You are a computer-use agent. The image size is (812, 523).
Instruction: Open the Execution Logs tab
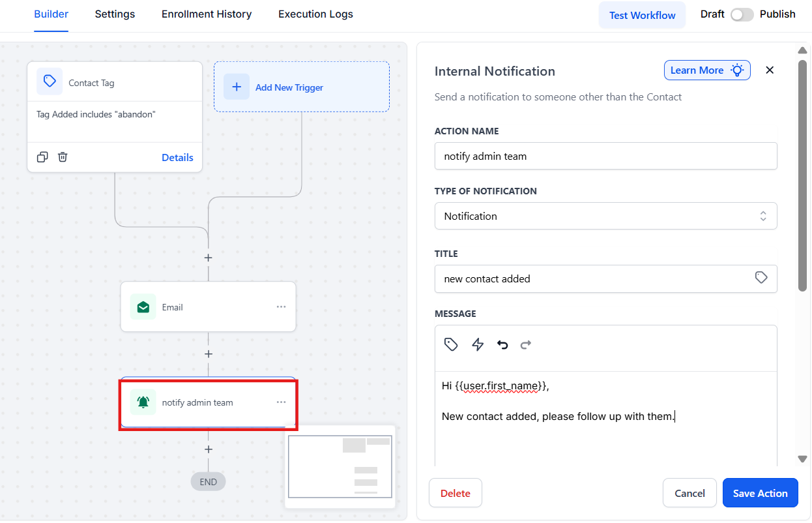click(x=315, y=14)
